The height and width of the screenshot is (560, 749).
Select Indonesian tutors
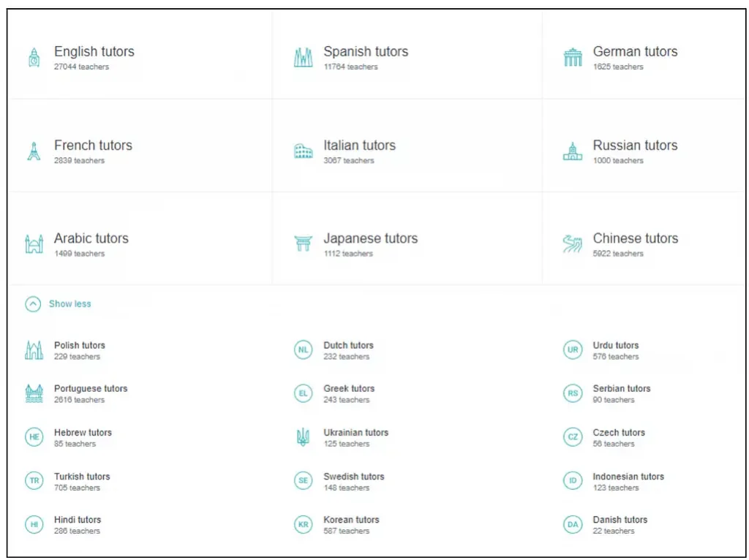pos(628,477)
